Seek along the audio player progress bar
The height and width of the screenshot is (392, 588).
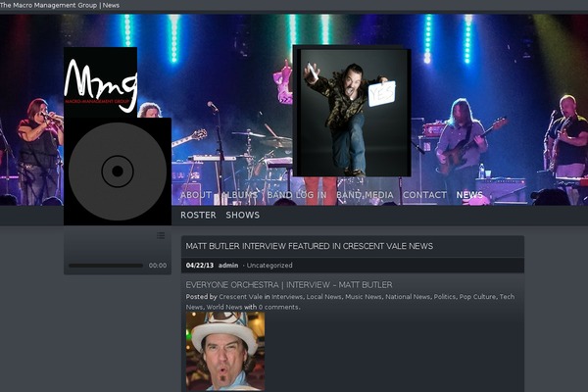click(x=106, y=266)
